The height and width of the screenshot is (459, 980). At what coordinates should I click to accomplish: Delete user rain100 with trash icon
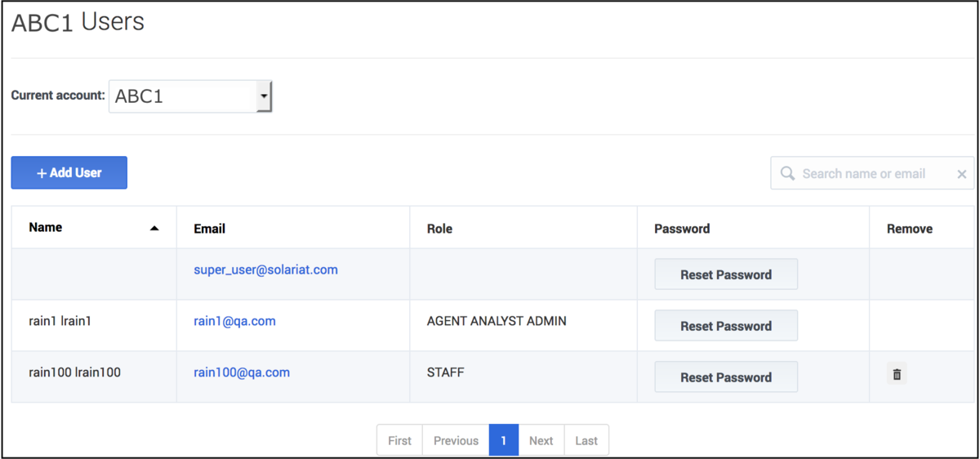[x=897, y=374]
